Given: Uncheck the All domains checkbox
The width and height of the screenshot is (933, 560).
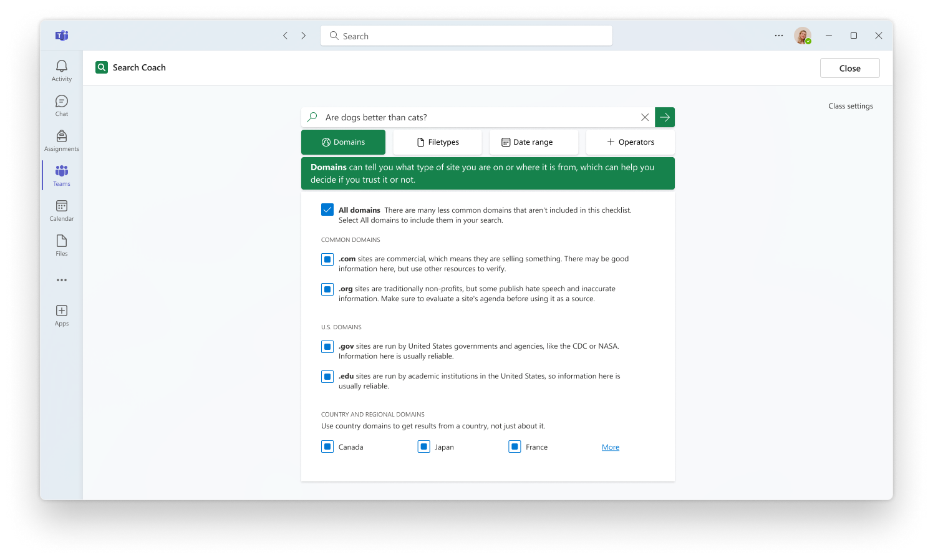Looking at the screenshot, I should (x=327, y=210).
